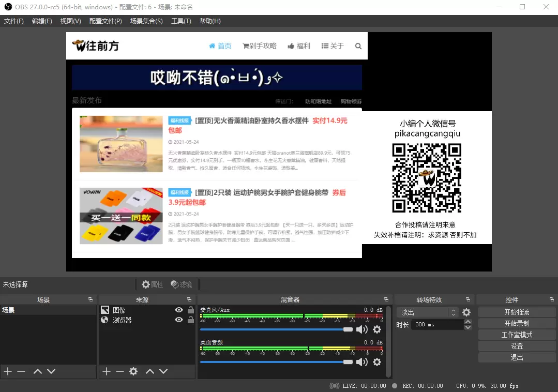Remove selected source with minus icon
Image resolution: width=558 pixels, height=392 pixels.
pos(120,371)
